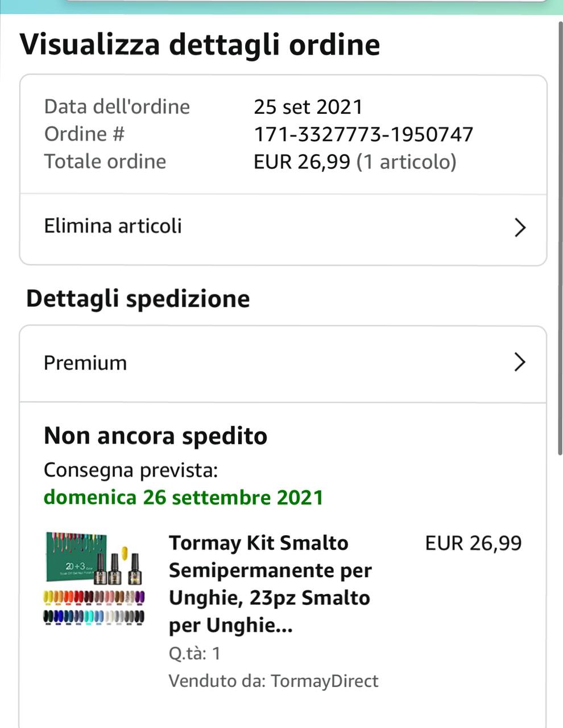The height and width of the screenshot is (728, 563).
Task: Tap the Elimina articoli row label
Action: 113,226
